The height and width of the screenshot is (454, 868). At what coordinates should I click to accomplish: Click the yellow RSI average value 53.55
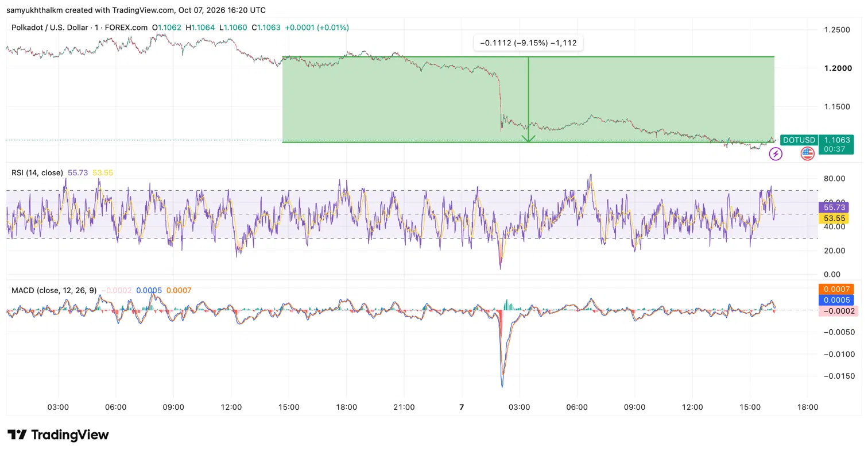[102, 172]
